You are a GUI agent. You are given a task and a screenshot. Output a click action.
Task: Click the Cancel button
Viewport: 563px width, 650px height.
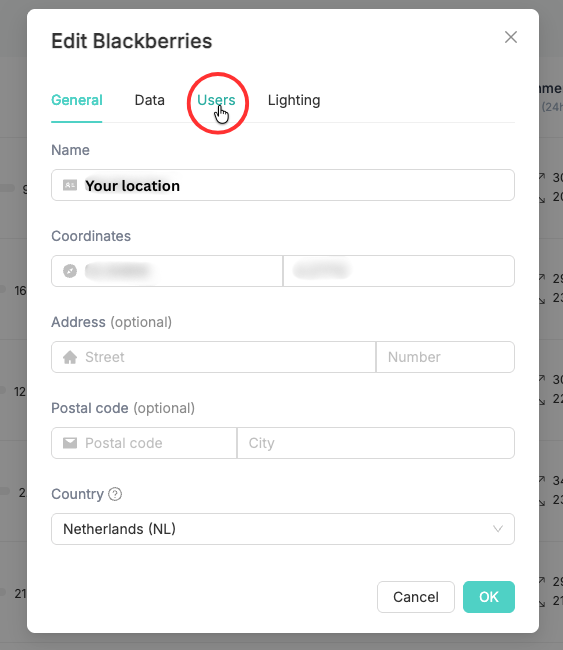tap(416, 597)
